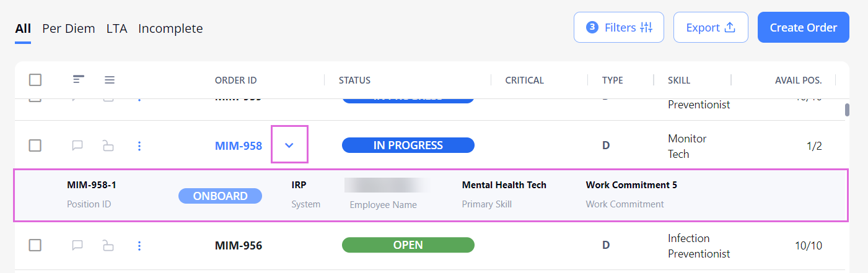Click the hamburger lines header icon

click(110, 80)
